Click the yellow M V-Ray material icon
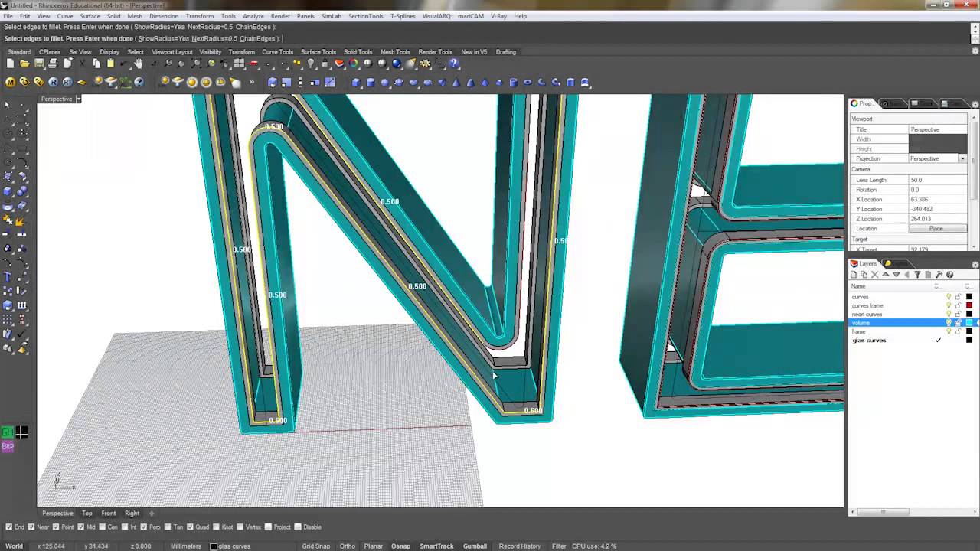The height and width of the screenshot is (551, 980). pos(10,82)
